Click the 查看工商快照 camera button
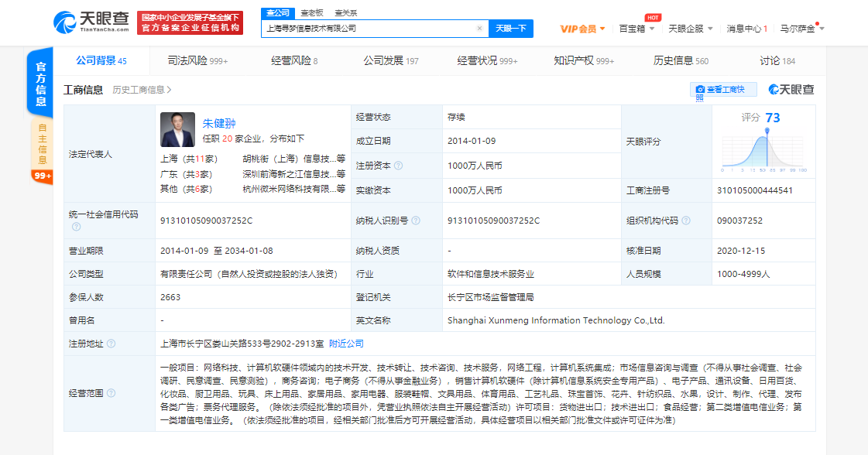Image resolution: width=868 pixels, height=455 pixels. 723,91
